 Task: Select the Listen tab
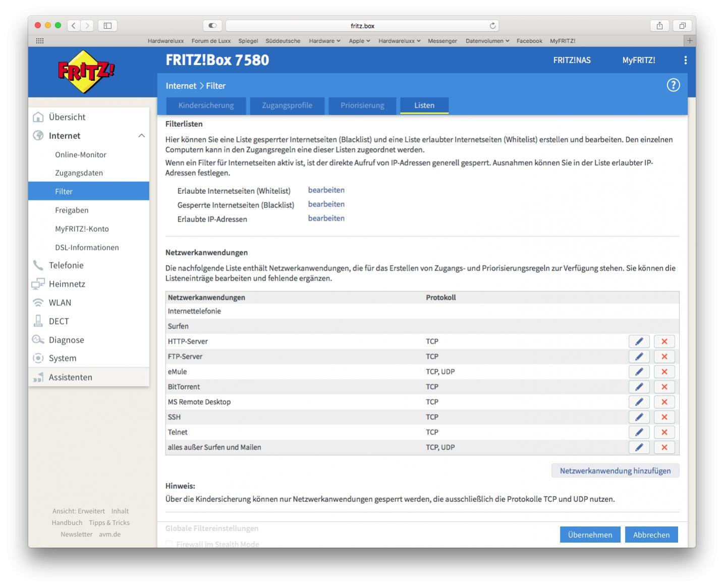(424, 105)
